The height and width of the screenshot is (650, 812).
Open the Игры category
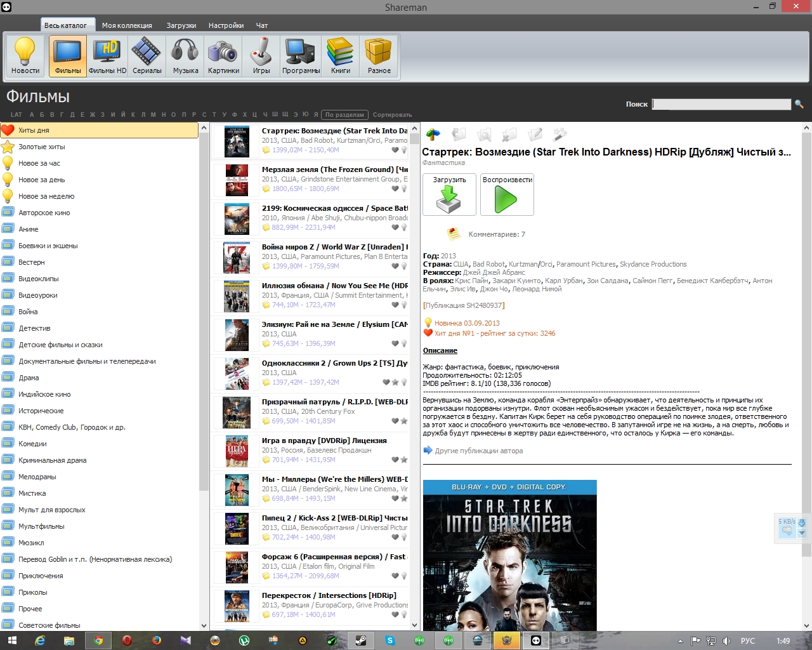[261, 56]
